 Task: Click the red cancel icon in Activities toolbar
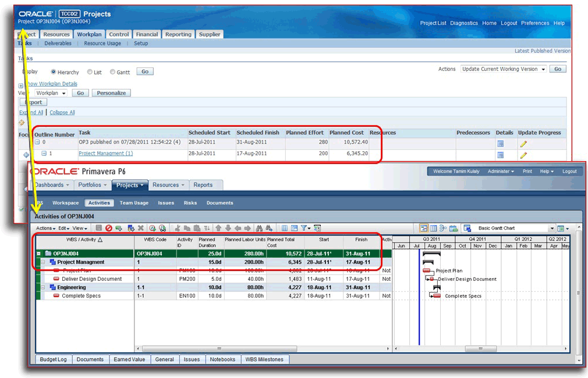(x=108, y=229)
